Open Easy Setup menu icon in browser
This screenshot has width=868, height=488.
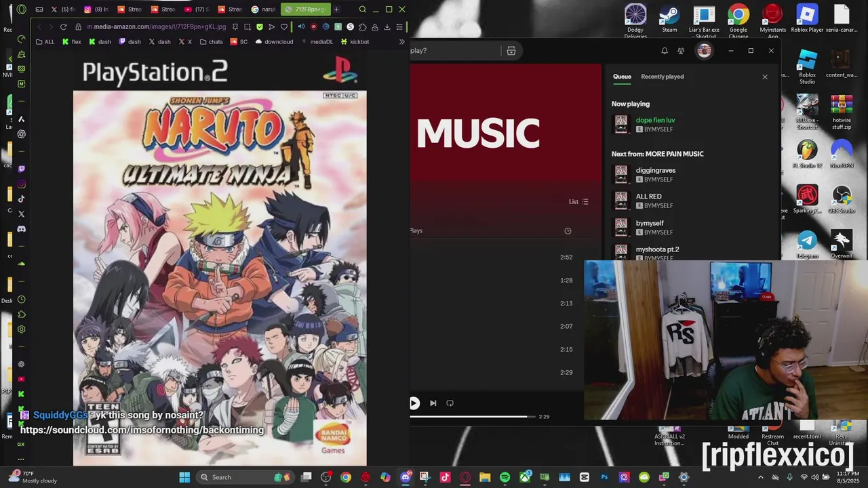point(399,26)
